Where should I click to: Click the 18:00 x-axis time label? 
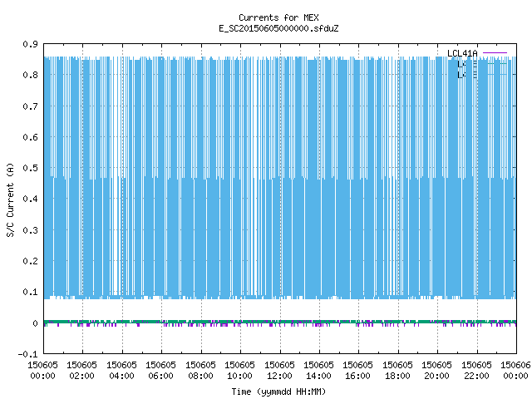pyautogui.click(x=397, y=376)
